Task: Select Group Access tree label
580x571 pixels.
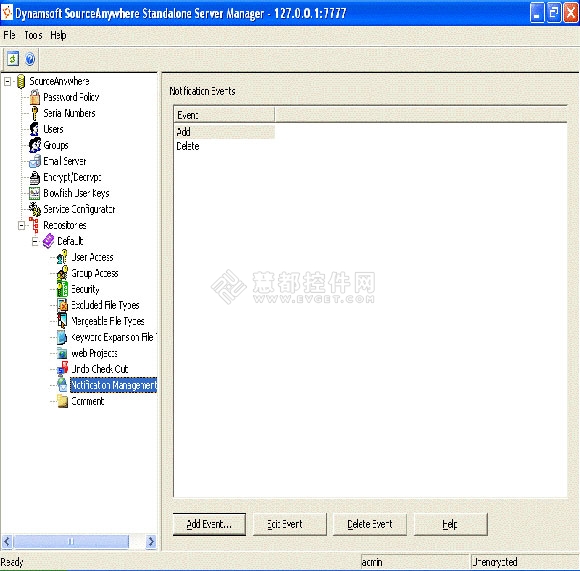Action: point(95,273)
